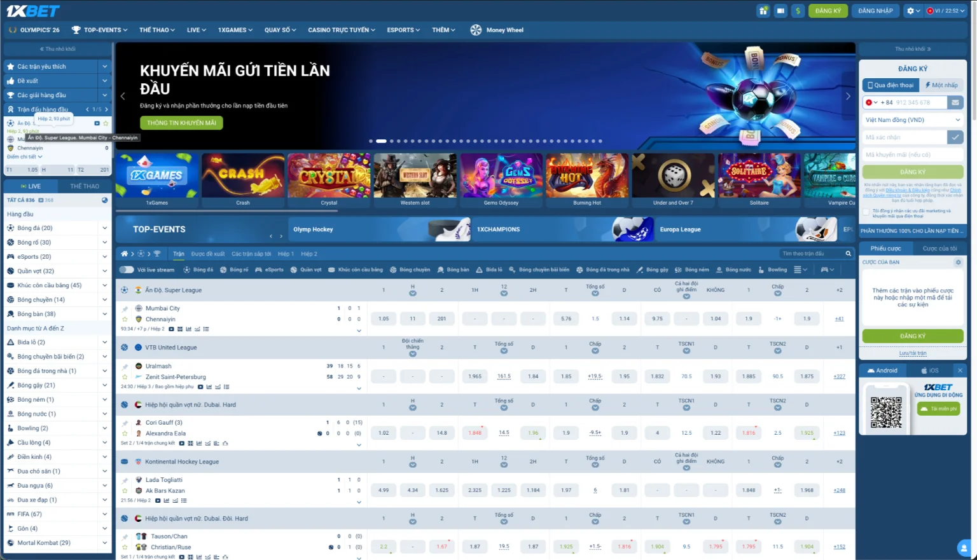The height and width of the screenshot is (560, 977).
Task: Open the VI language dropdown
Action: click(945, 11)
